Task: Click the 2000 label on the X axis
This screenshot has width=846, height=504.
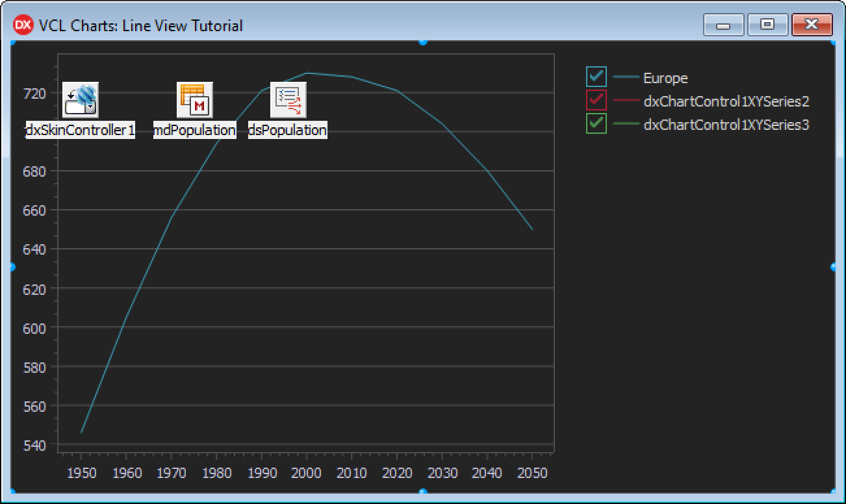Action: tap(306, 473)
